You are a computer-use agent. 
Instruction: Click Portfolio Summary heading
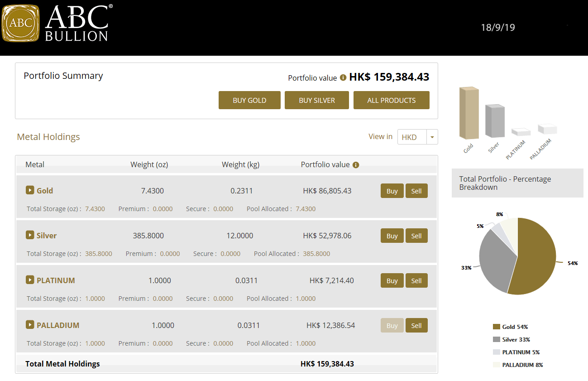[x=63, y=76]
